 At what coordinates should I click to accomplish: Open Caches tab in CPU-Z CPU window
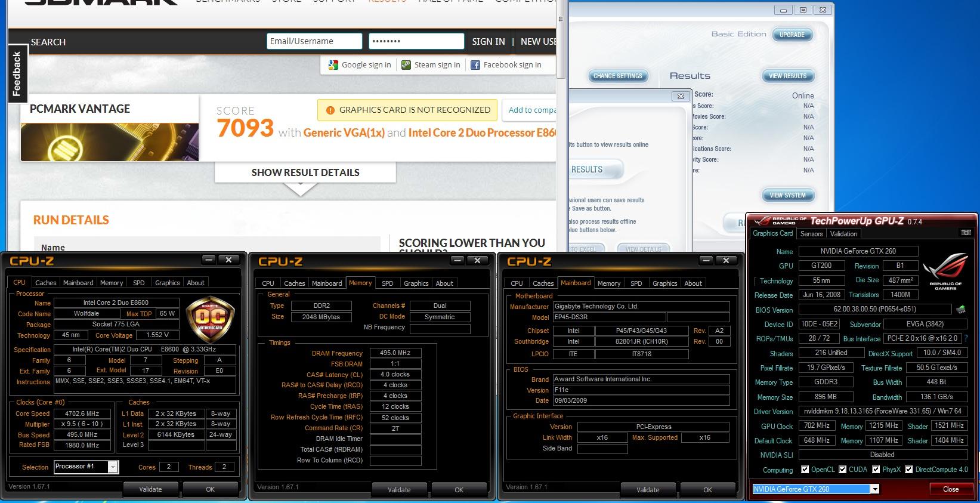click(x=45, y=283)
